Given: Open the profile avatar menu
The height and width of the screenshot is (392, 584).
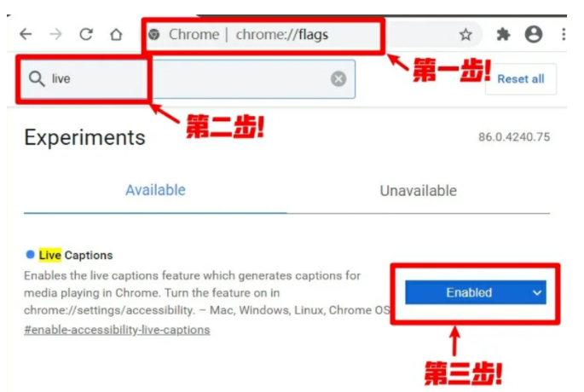Looking at the screenshot, I should point(534,34).
